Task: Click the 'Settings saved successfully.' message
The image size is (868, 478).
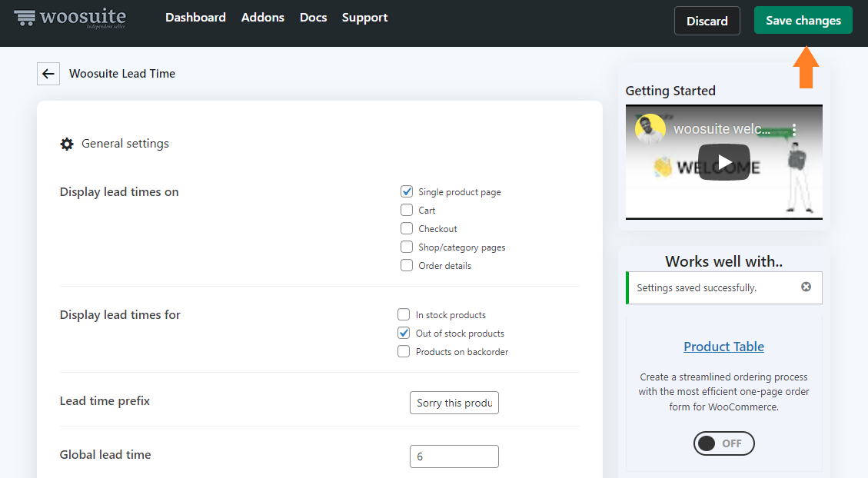Action: pyautogui.click(x=697, y=287)
